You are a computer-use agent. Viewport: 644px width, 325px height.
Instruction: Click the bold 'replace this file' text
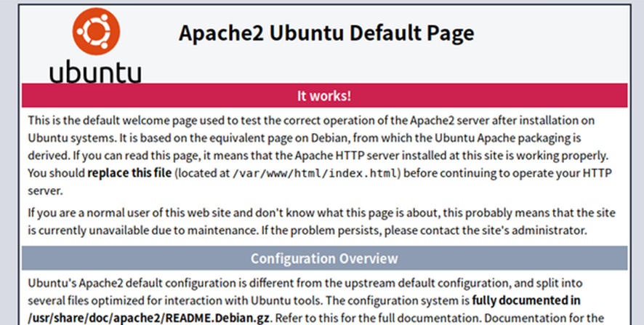(129, 172)
